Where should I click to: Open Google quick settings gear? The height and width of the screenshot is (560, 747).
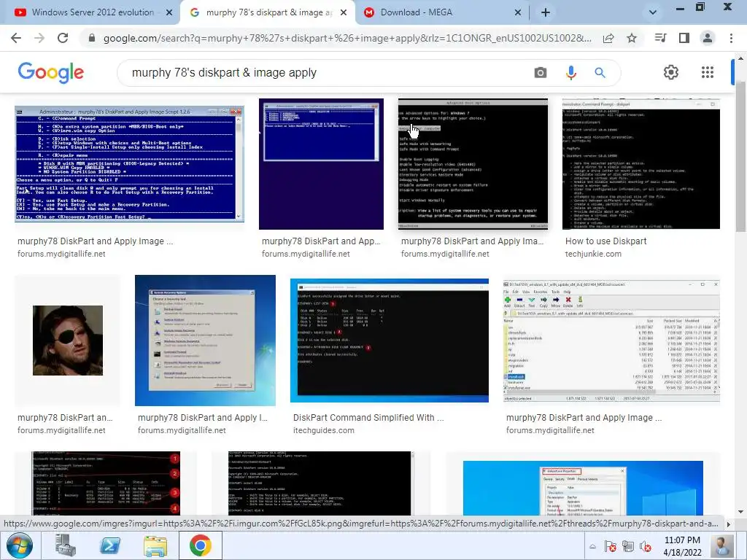pos(671,72)
